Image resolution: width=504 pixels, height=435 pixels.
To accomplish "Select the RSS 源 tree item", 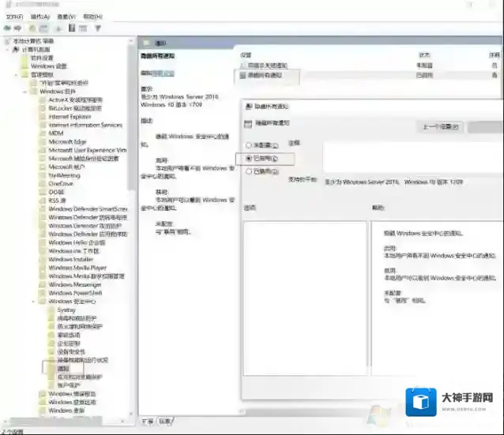I will click(57, 201).
